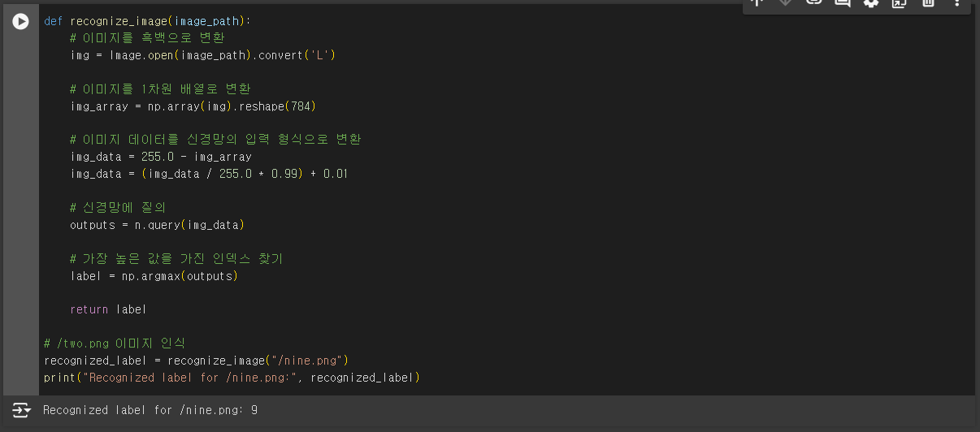Click the 'label = np.argmax(outputs)' line
Viewport: 980px width, 432px height.
(x=154, y=276)
